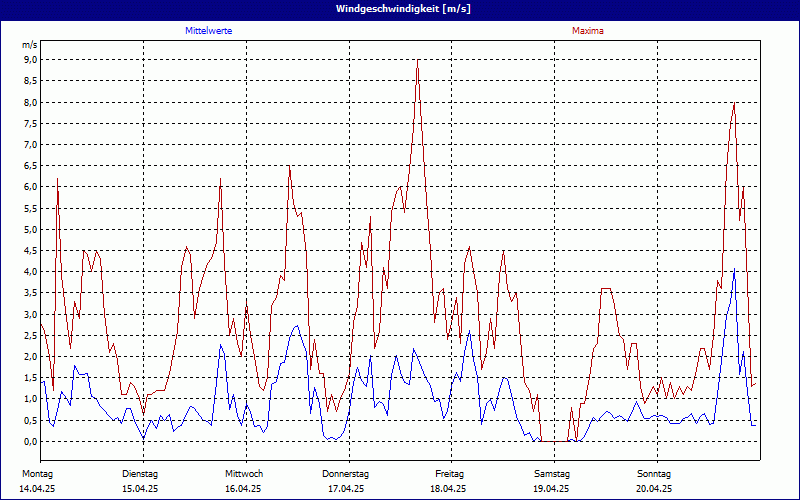
Task: Select the Montag day label
Action: [37, 473]
